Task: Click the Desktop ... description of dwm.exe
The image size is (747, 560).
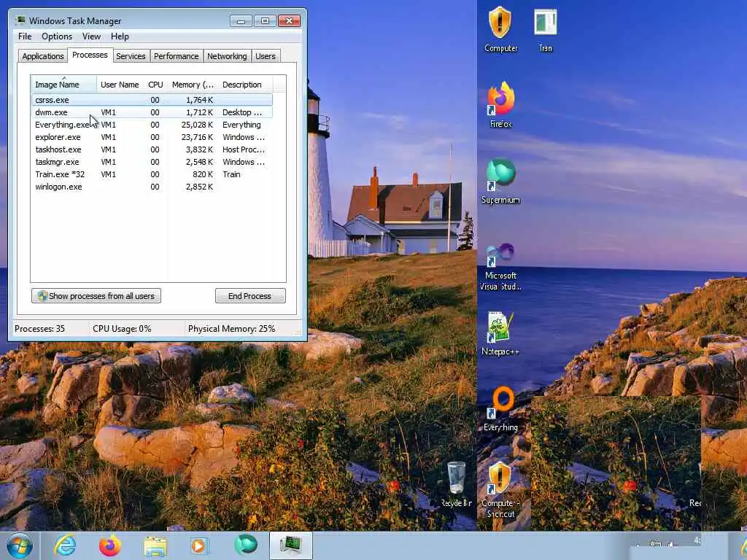Action: coord(242,112)
